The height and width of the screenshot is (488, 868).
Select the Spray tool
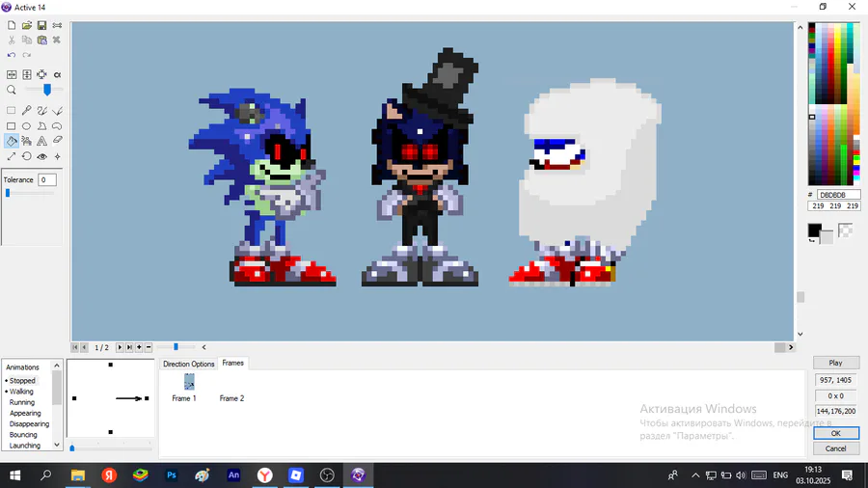[27, 141]
